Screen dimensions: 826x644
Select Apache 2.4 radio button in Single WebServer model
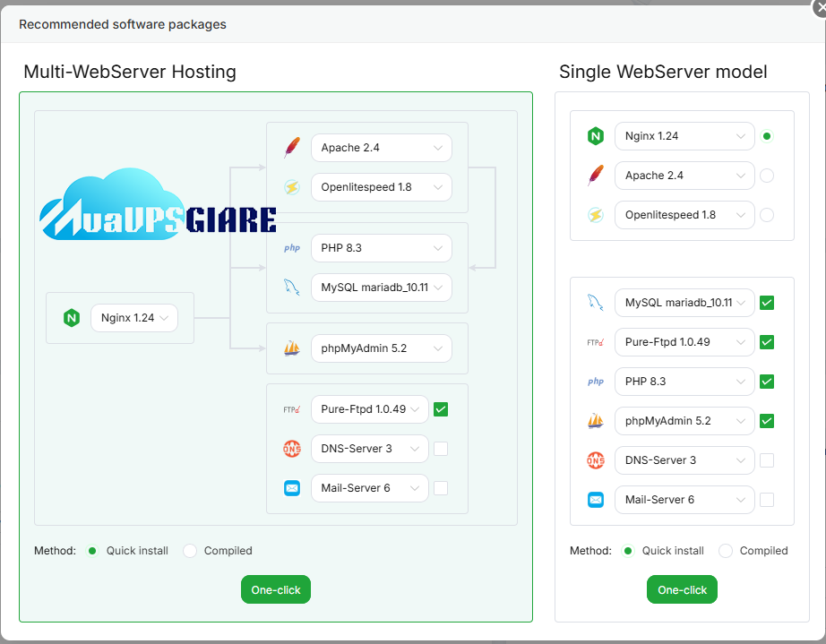[x=767, y=176]
